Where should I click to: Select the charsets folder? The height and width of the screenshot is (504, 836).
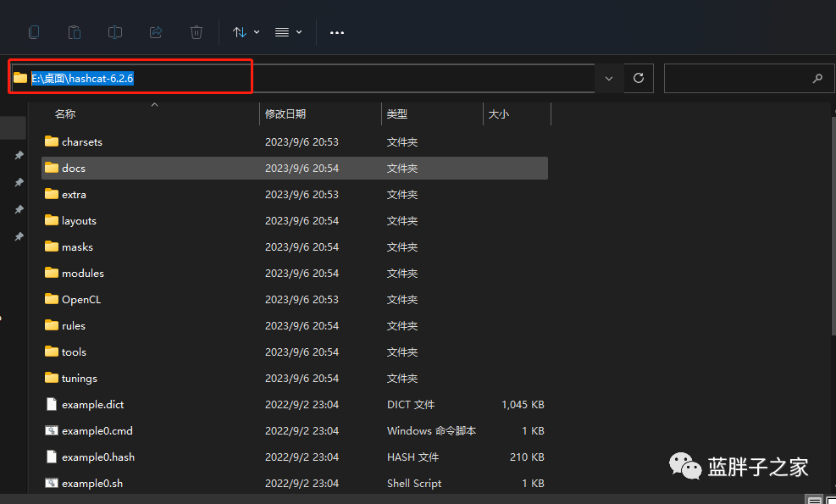click(x=294, y=141)
